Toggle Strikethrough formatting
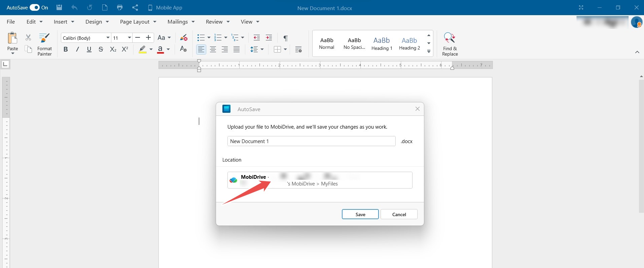The image size is (644, 268). 101,49
